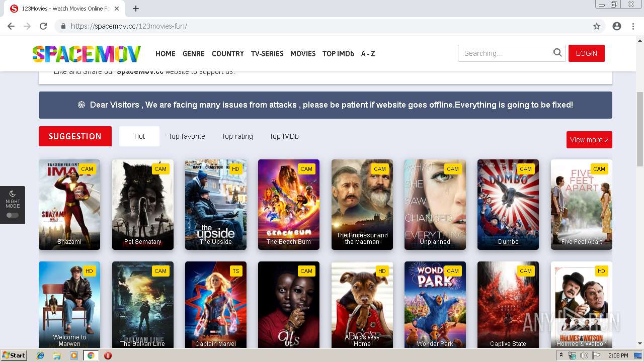Open the Unplanned movie poster
The width and height of the screenshot is (644, 362).
[435, 205]
